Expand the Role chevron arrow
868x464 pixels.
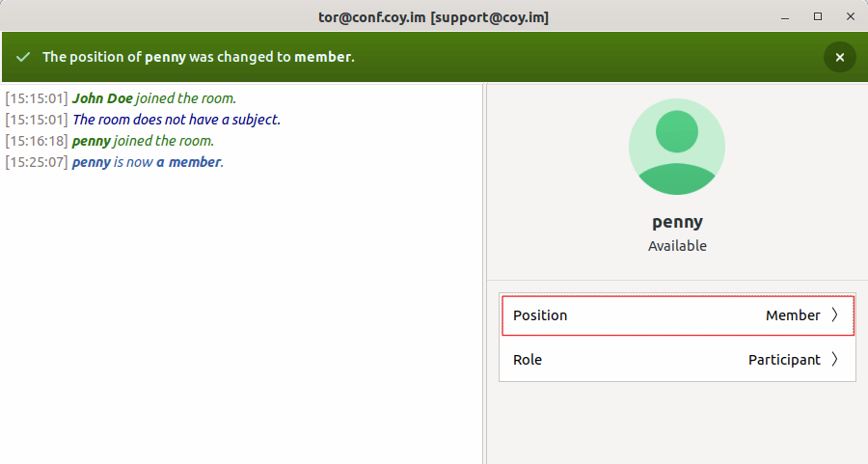pos(834,360)
